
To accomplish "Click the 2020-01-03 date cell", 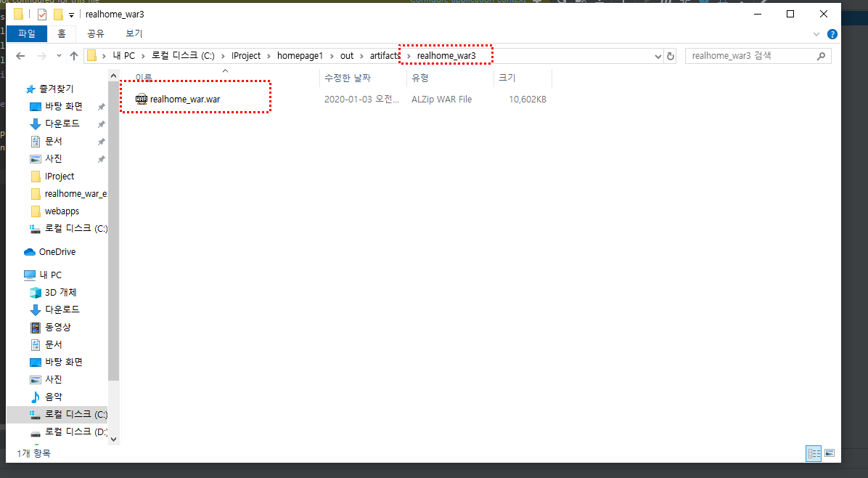I will (x=361, y=100).
